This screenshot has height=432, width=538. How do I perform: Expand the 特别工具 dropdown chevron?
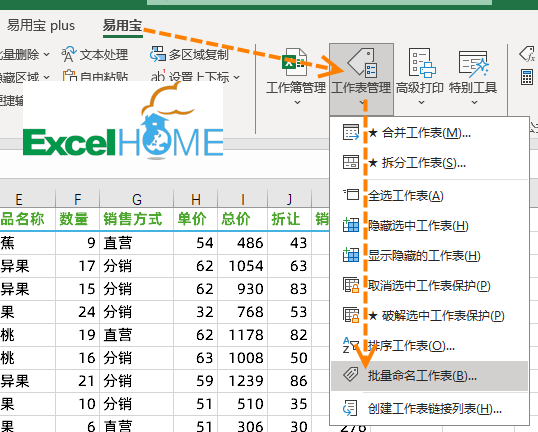pyautogui.click(x=474, y=102)
